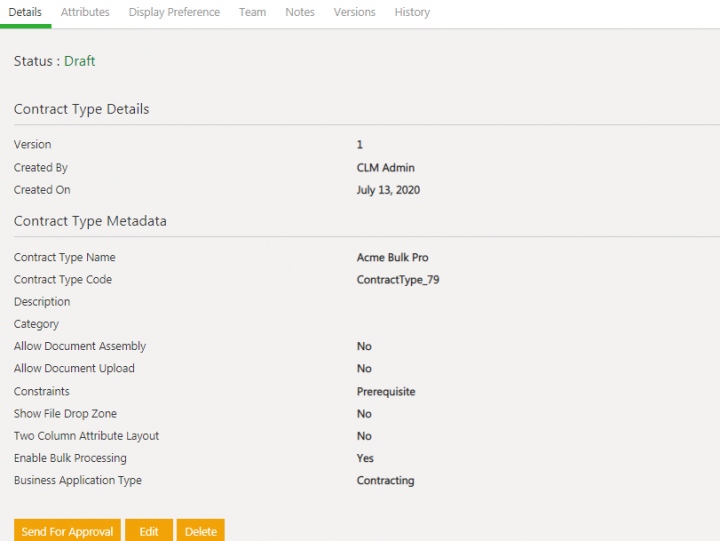Go to the Team tab
The height and width of the screenshot is (541, 720).
252,12
